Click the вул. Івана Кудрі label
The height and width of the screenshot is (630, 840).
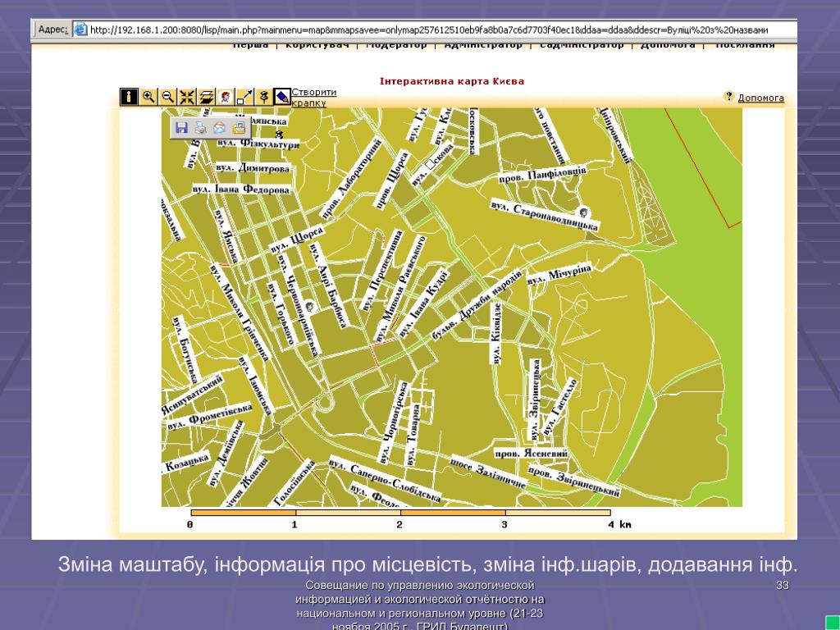coord(423,304)
